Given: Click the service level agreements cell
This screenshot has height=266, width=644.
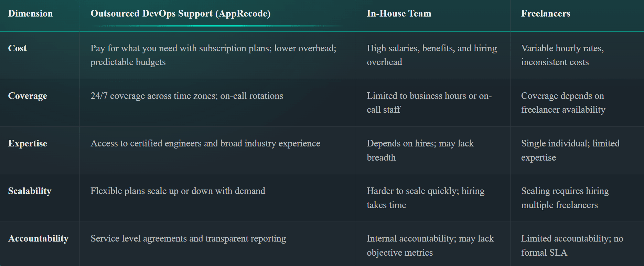Looking at the screenshot, I should pos(188,238).
